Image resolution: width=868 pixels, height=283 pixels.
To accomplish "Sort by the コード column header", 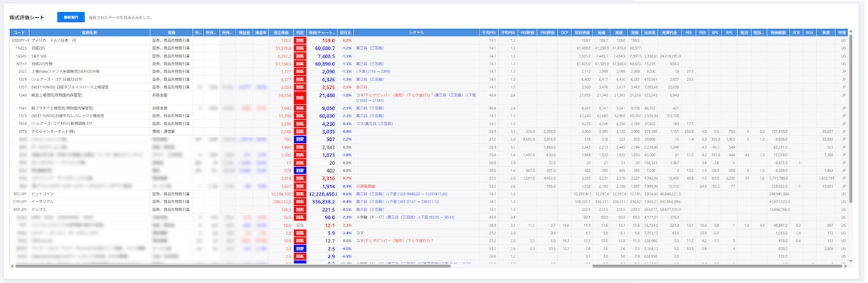I will click(19, 32).
